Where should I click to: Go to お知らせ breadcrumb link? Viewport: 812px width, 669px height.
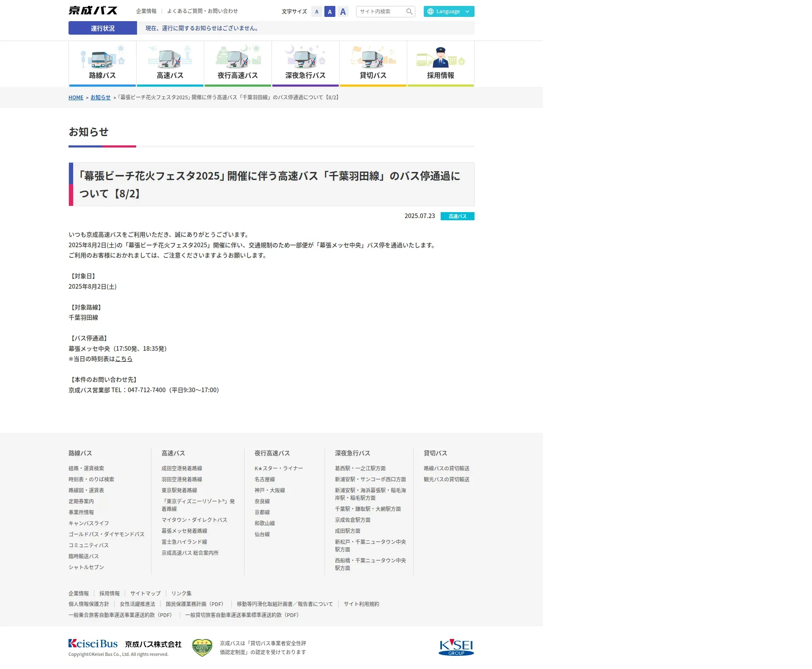(x=100, y=97)
